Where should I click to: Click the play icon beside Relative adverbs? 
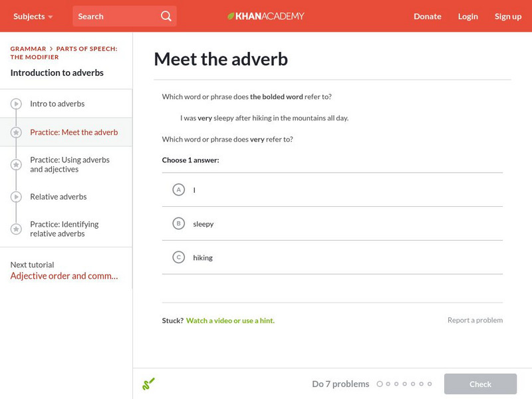pyautogui.click(x=15, y=197)
